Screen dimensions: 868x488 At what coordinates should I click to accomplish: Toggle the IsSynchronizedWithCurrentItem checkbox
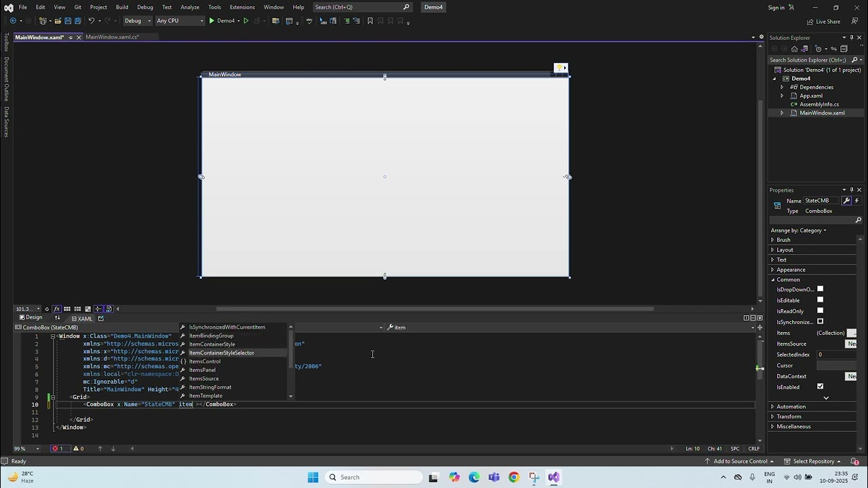click(x=820, y=322)
